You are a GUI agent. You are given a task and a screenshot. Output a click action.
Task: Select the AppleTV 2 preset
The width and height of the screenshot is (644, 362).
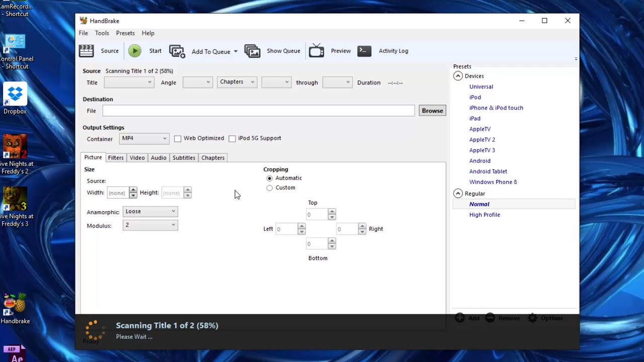click(482, 140)
